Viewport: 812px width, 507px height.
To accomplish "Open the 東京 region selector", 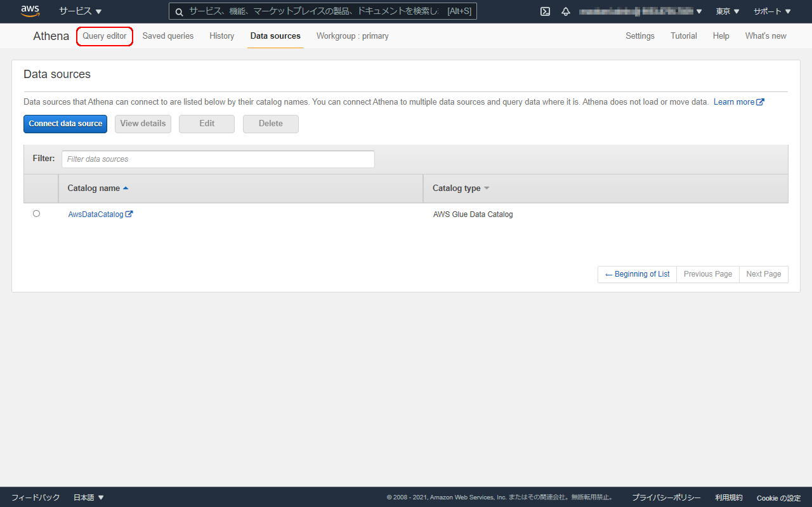I will point(728,11).
